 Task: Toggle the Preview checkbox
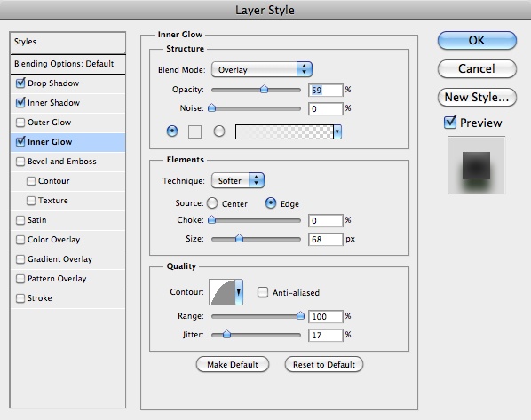pos(449,123)
